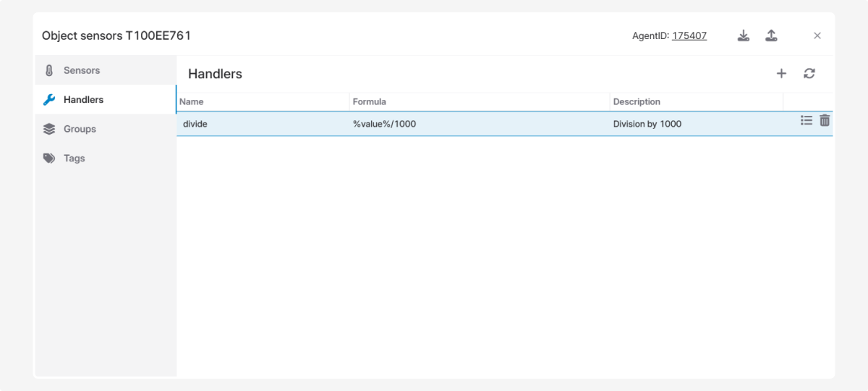The height and width of the screenshot is (391, 868).
Task: Add a new handler with plus icon
Action: [781, 73]
